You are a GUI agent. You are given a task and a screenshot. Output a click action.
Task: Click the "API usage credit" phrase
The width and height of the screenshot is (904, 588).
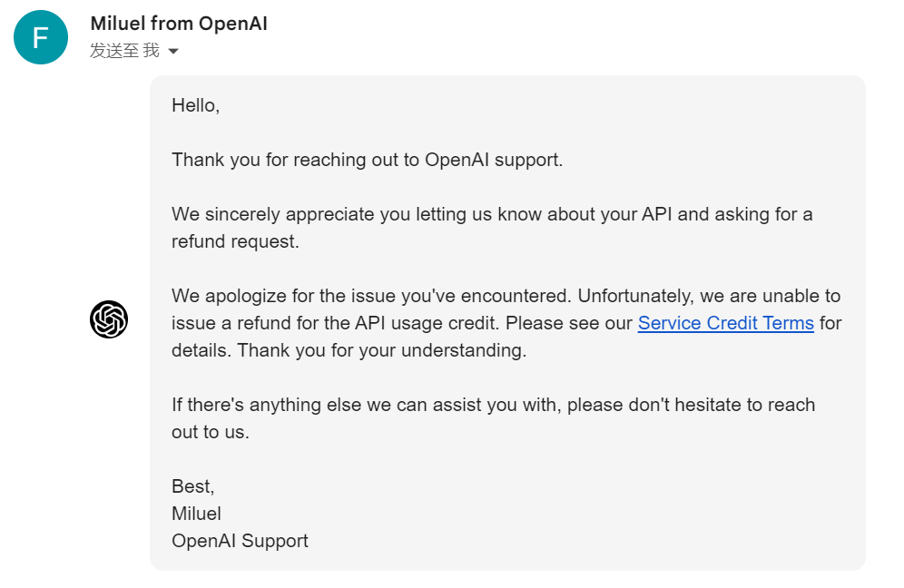tap(428, 323)
